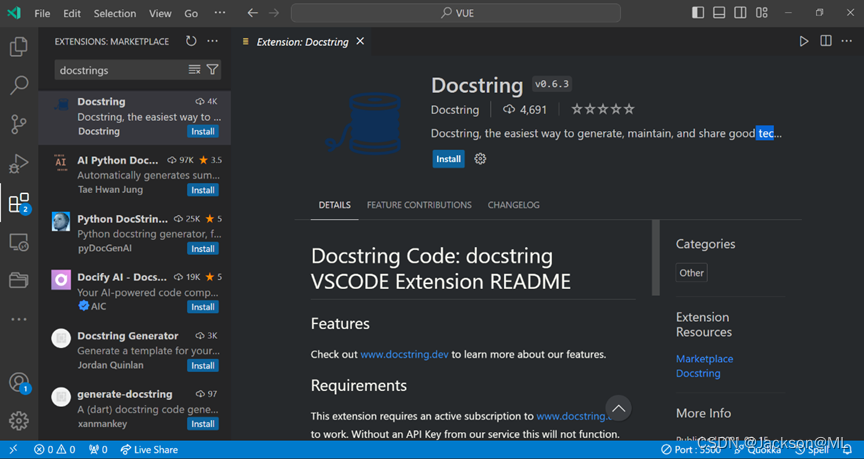The height and width of the screenshot is (459, 864).
Task: Switch to the DETAILS tab
Action: (x=334, y=205)
